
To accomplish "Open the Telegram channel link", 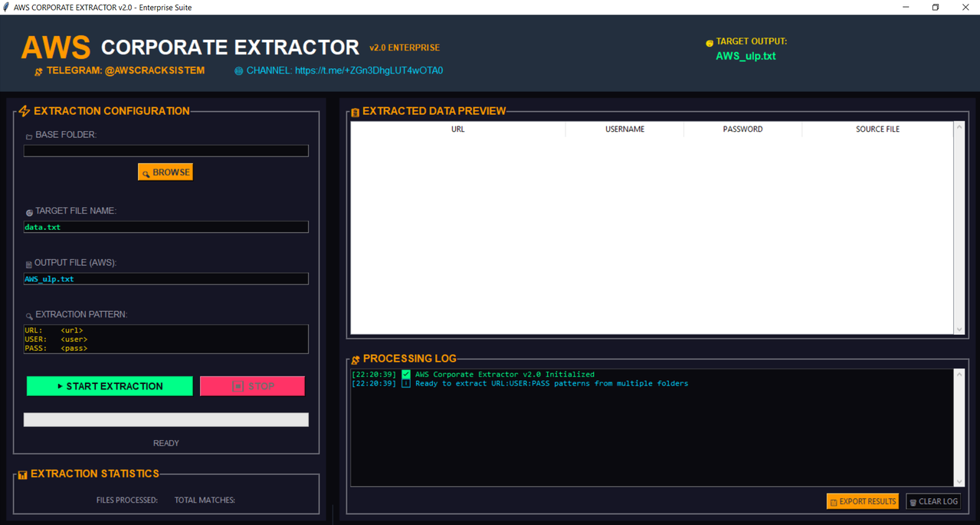I will click(x=369, y=71).
